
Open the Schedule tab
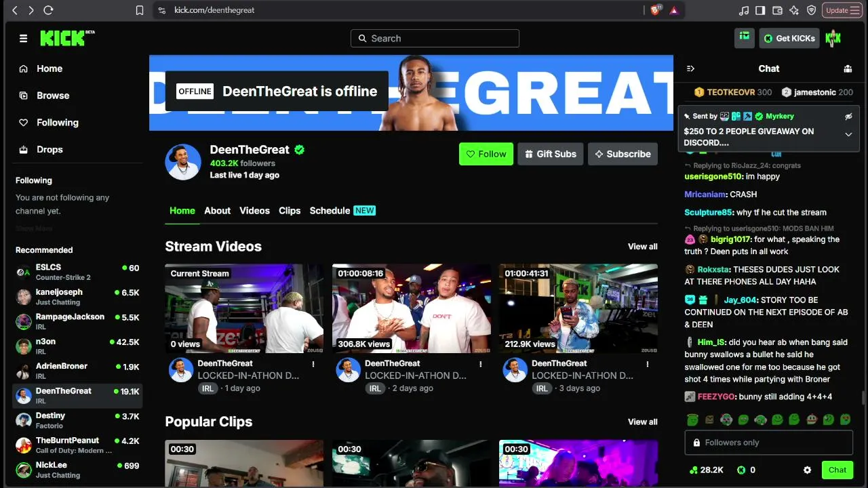[x=342, y=211]
